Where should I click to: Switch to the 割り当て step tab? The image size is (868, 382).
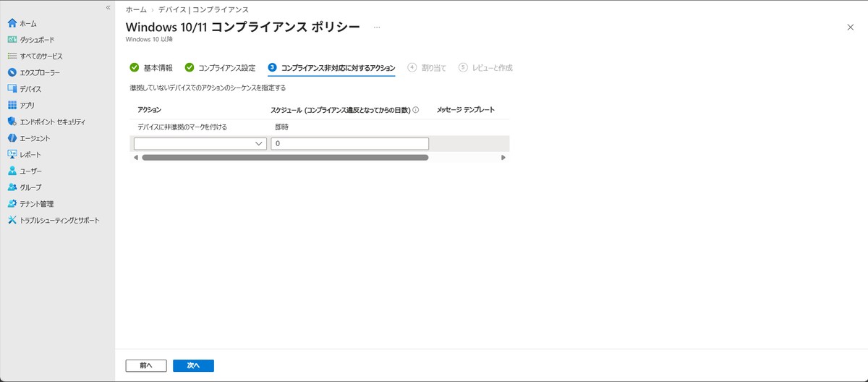click(x=427, y=68)
